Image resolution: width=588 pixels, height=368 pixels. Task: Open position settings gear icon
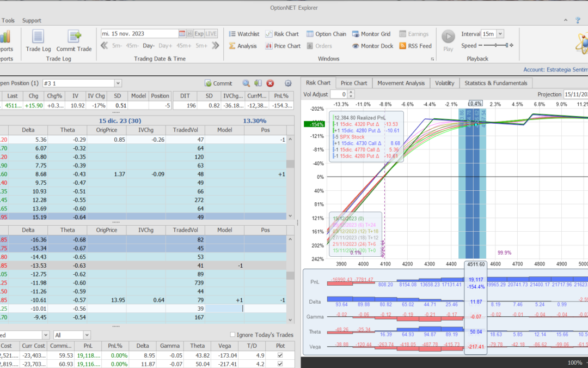tap(288, 83)
